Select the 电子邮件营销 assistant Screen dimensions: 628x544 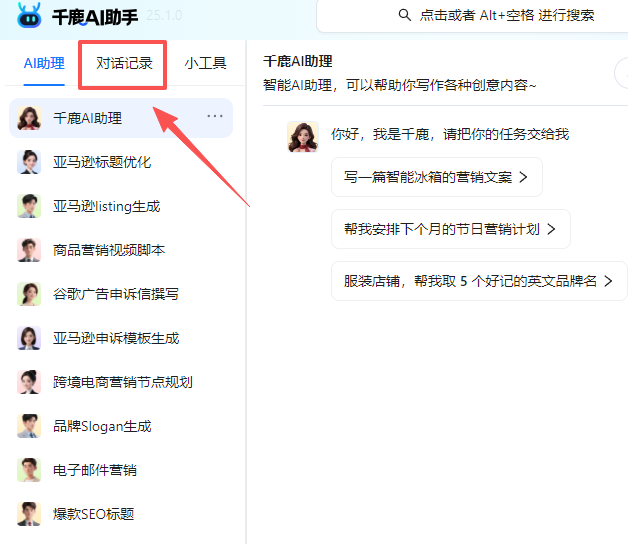(x=95, y=470)
